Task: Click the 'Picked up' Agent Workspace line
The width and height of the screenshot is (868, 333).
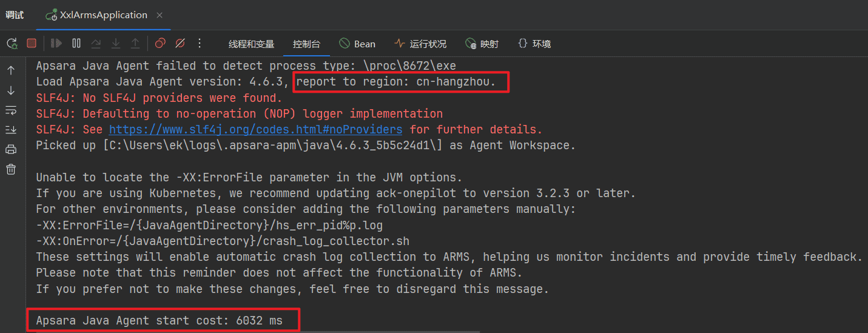Action: 306,145
